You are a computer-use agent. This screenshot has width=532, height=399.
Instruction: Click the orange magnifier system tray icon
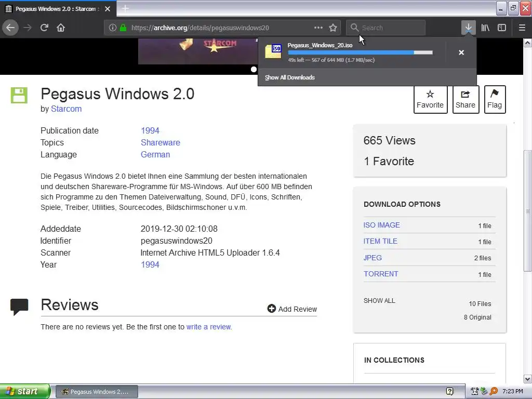click(x=494, y=392)
